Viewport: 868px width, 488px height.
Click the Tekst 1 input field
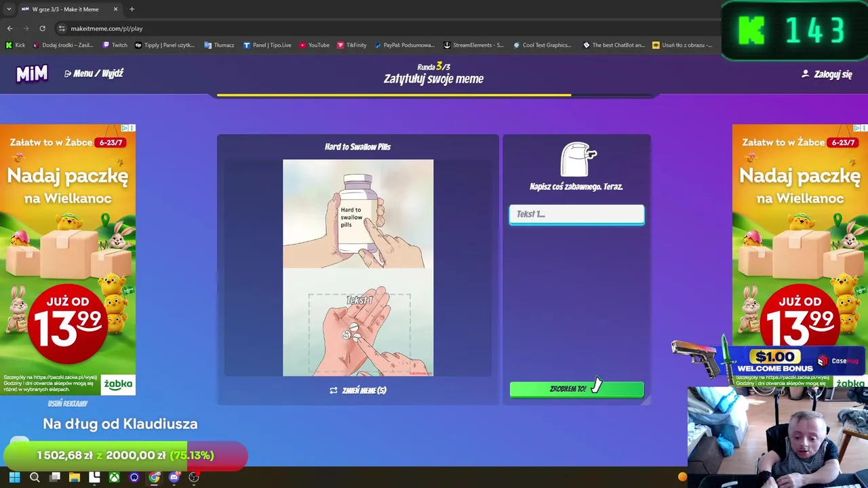[x=576, y=214]
